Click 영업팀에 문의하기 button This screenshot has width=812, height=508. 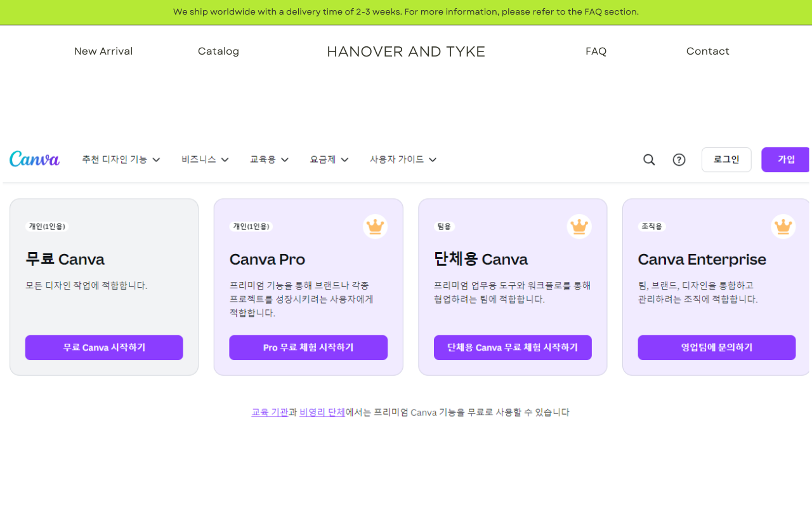click(717, 347)
